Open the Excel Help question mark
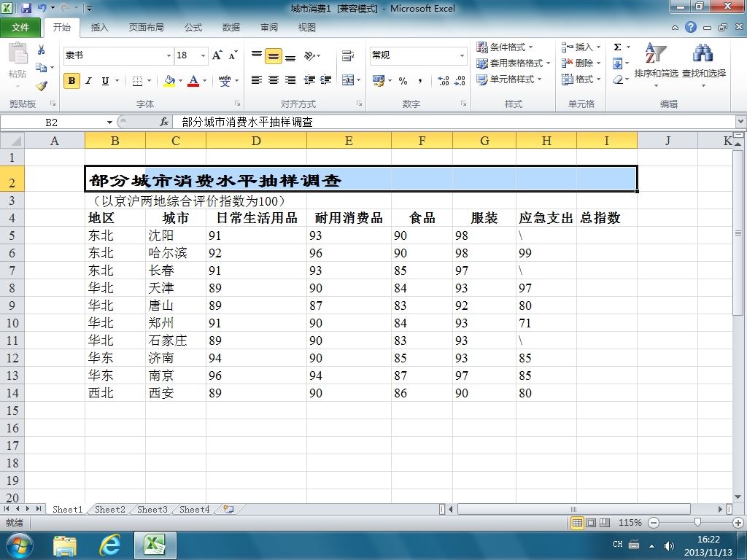The height and width of the screenshot is (560, 747). tap(691, 27)
